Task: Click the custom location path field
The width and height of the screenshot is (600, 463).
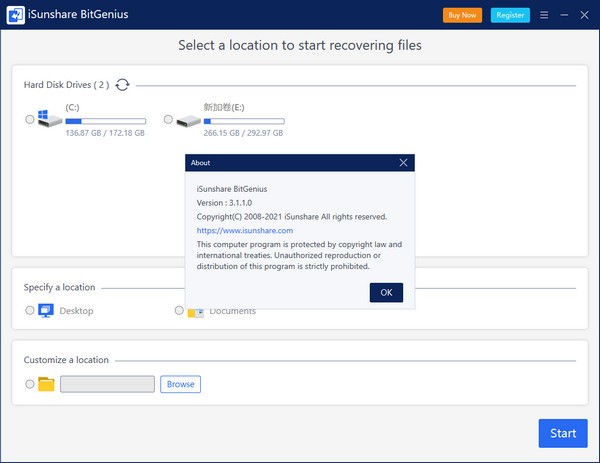Action: 107,384
